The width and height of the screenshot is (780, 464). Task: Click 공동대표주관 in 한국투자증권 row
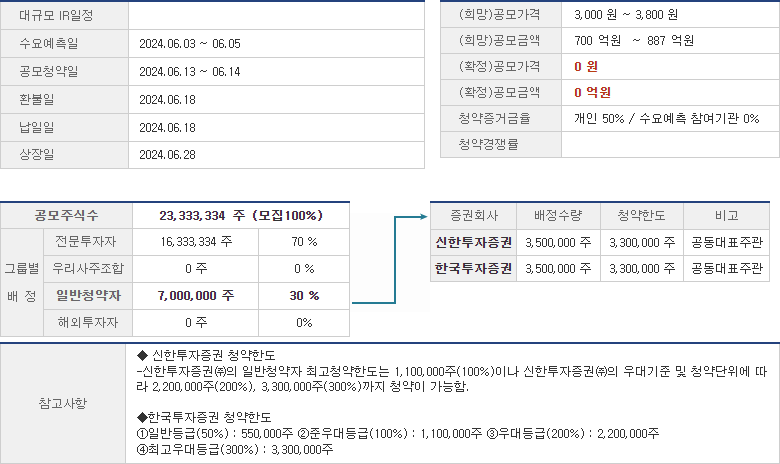[726, 269]
